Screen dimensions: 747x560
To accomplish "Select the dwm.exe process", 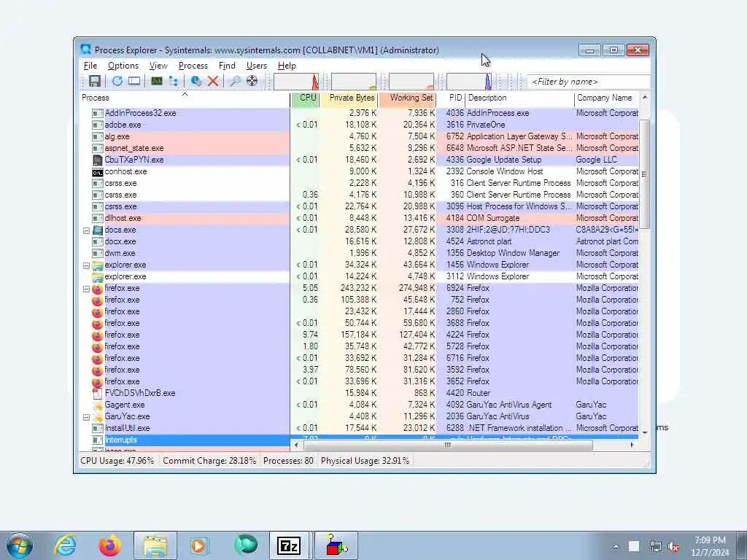I will point(360,253).
